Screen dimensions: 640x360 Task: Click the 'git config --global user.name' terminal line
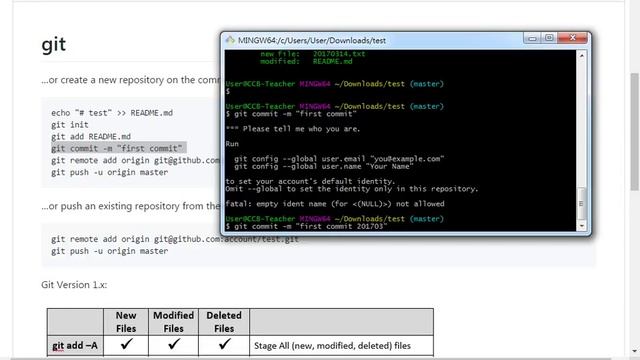pos(324,167)
